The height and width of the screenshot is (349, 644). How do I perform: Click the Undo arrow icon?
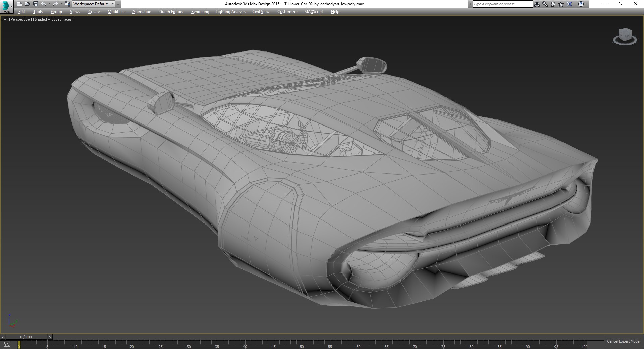43,4
